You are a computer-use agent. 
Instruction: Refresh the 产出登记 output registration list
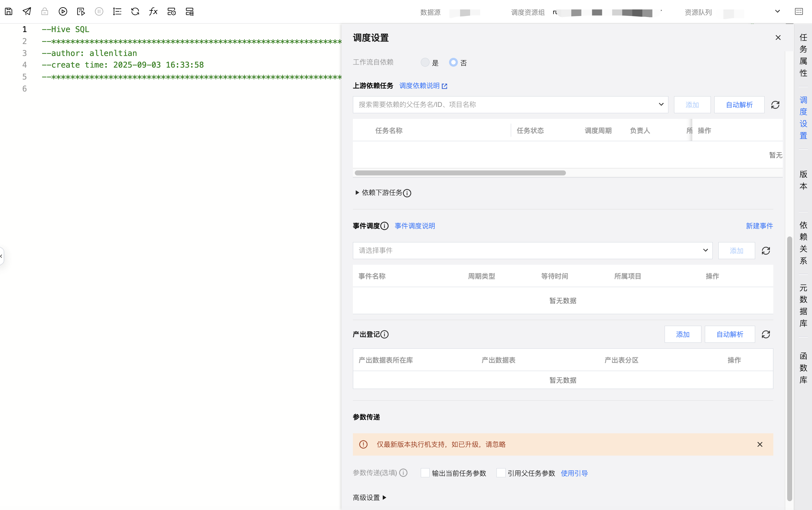click(766, 334)
